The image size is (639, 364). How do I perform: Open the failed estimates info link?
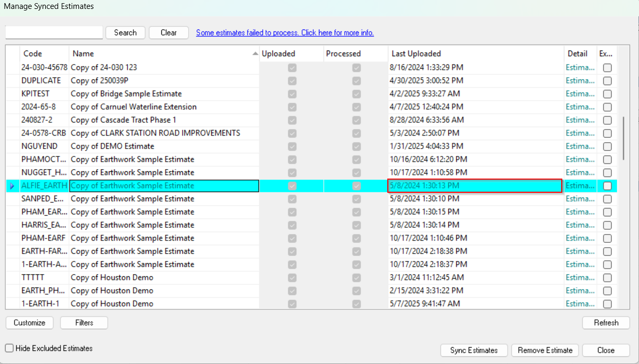285,33
